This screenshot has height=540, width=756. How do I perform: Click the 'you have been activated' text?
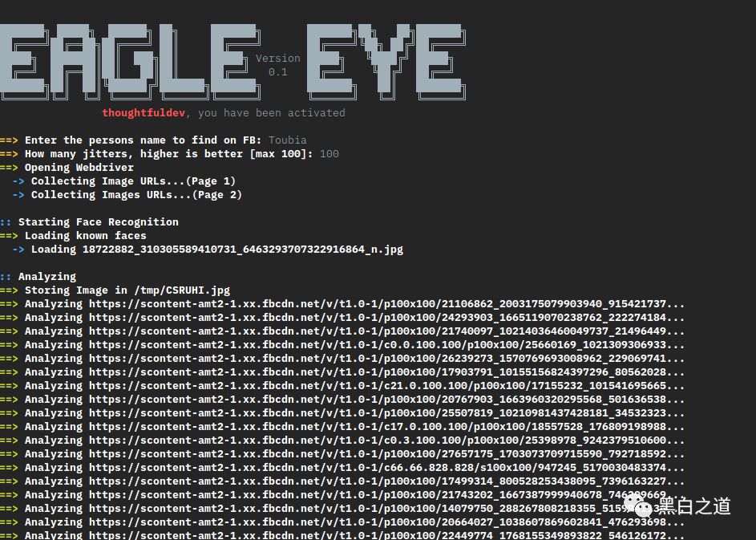click(x=272, y=113)
